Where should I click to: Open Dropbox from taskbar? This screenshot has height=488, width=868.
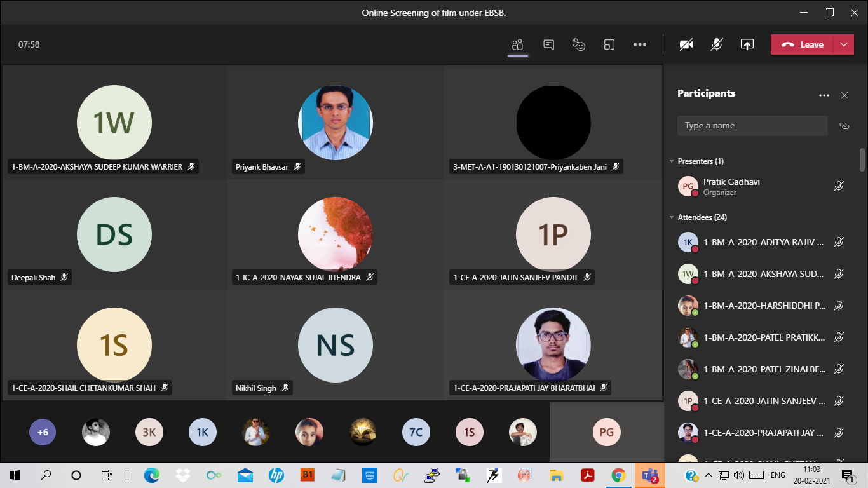[x=183, y=475]
